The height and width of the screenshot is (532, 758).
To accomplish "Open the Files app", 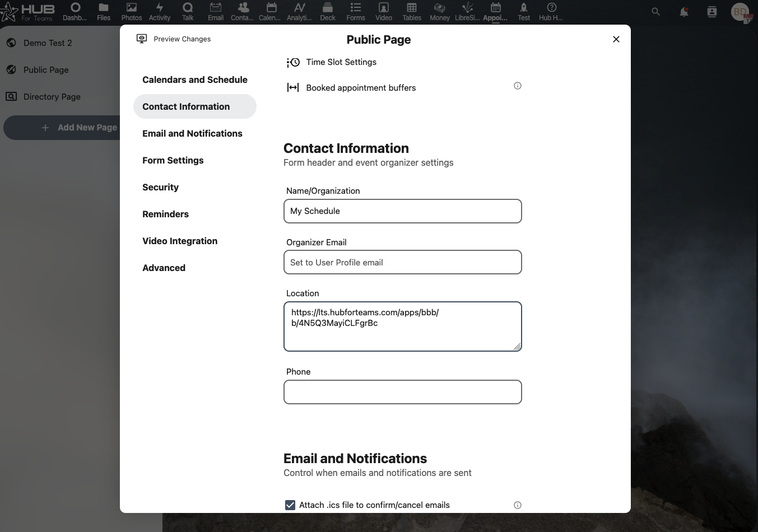I will [104, 12].
